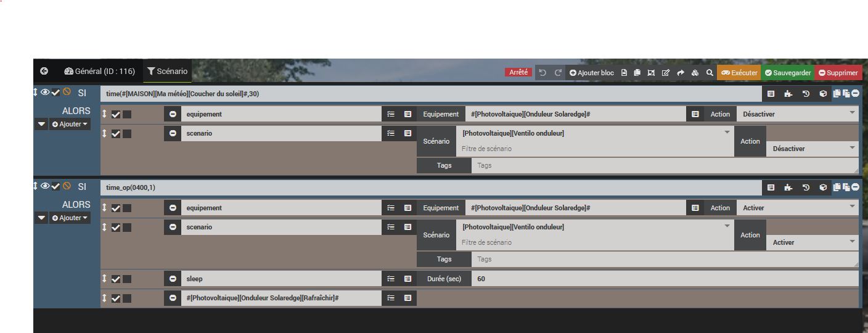
Task: Toggle the enable checkbox of the Rafraîchir action
Action: (116, 298)
